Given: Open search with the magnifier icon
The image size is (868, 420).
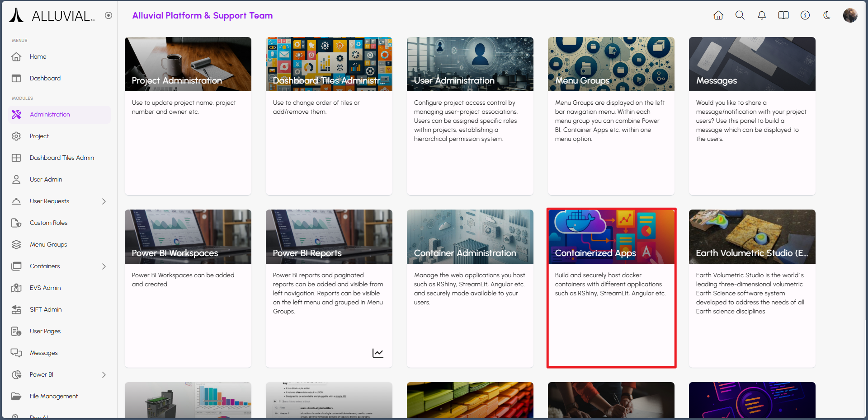Looking at the screenshot, I should (740, 15).
